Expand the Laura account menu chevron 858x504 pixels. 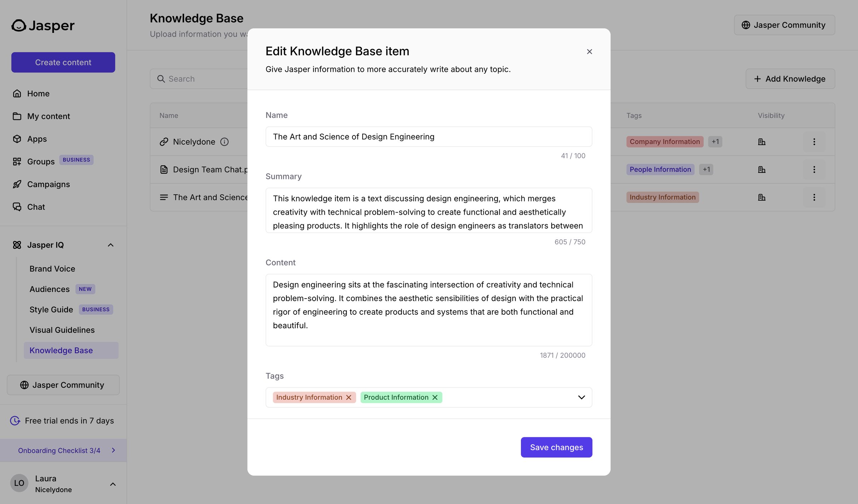[x=113, y=484]
